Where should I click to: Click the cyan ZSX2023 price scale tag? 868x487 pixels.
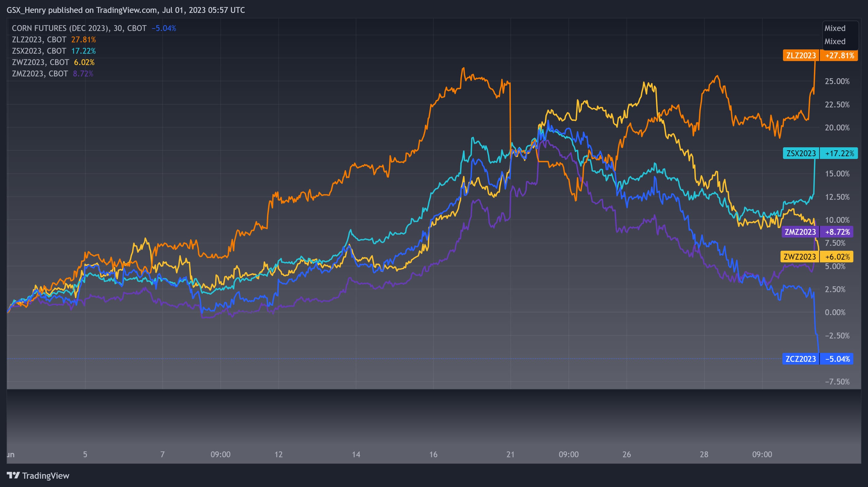pos(801,153)
